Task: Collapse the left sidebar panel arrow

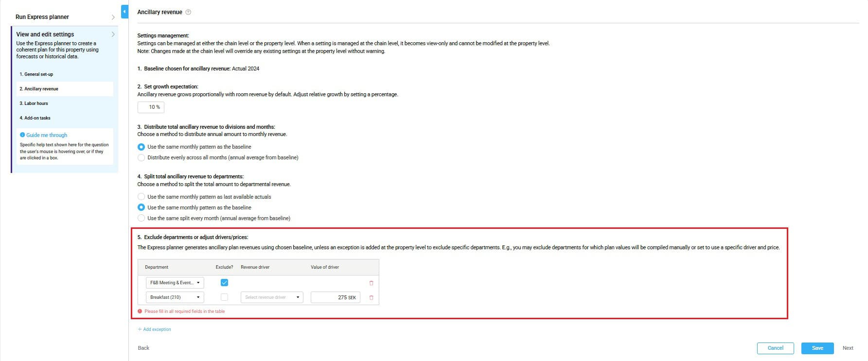Action: click(124, 12)
